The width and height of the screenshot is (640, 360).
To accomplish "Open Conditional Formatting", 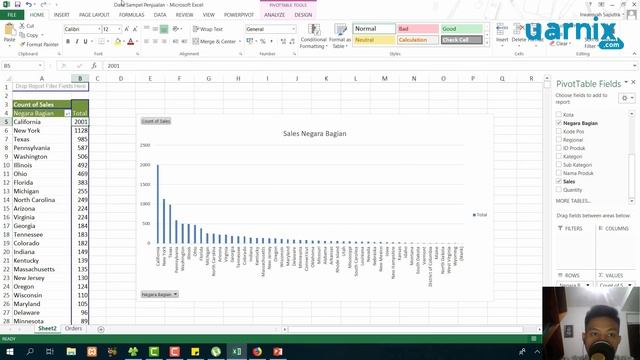I will pyautogui.click(x=313, y=36).
